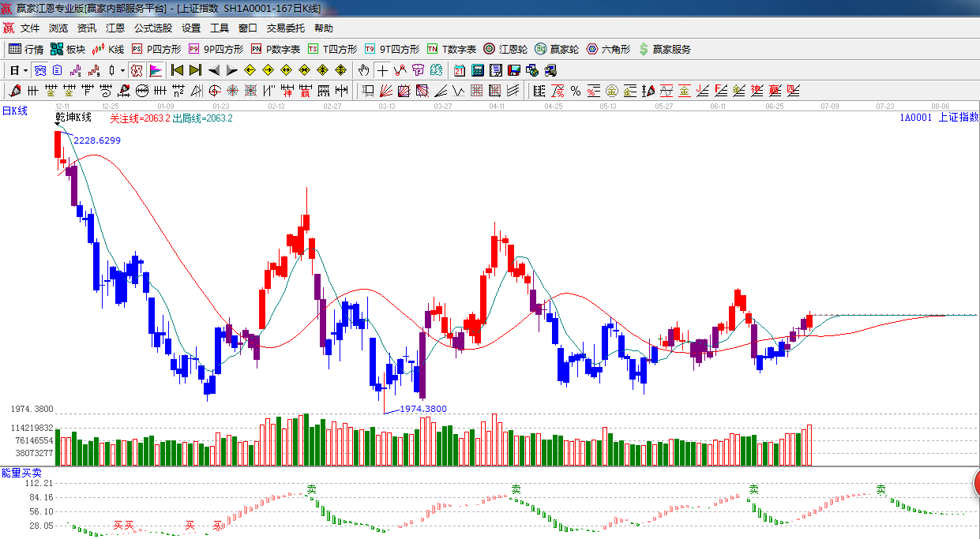
Task: Click the 1974.3800 low price label
Action: click(x=423, y=409)
